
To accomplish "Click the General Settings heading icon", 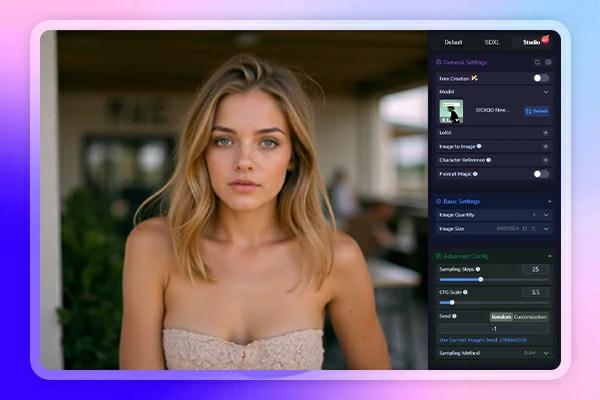I will (439, 62).
